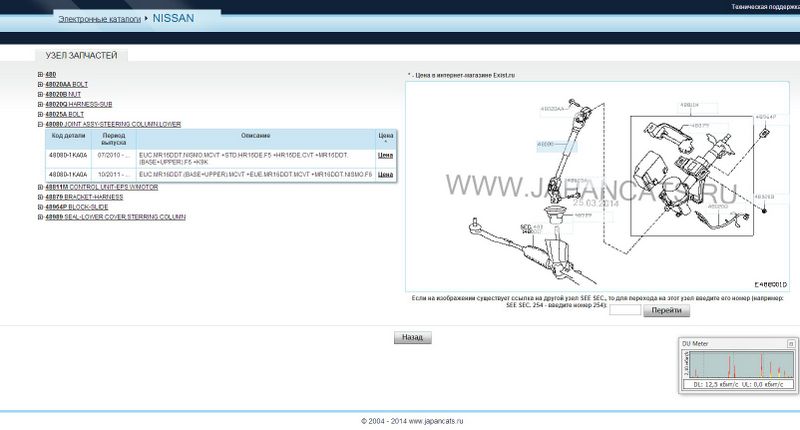
Task: Expand the 48020Q HARNESS-SUB node
Action: [x=40, y=104]
